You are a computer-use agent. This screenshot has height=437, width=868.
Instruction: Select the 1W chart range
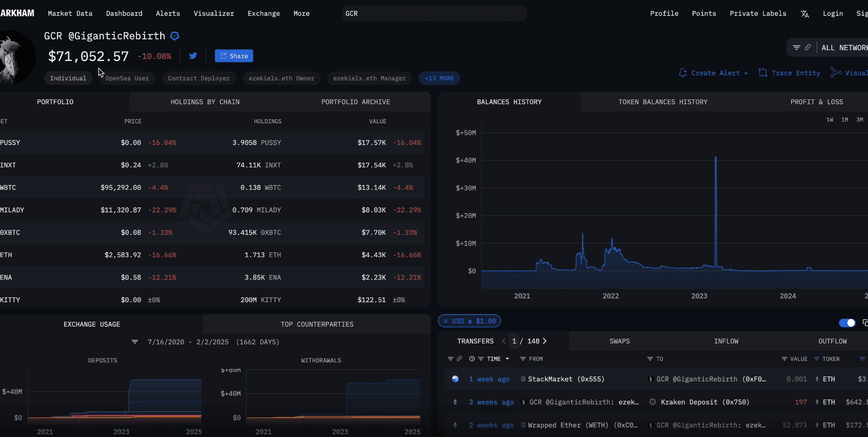point(830,120)
